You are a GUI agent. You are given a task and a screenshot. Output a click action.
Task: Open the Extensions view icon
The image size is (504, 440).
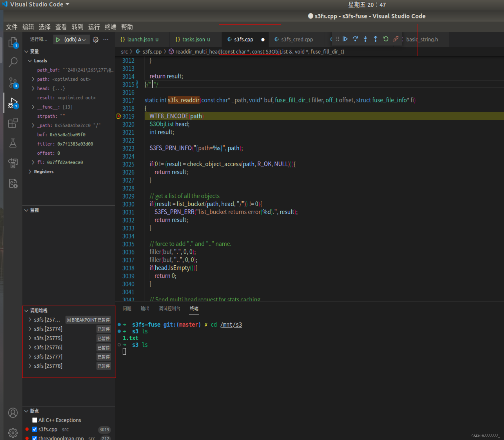point(13,123)
